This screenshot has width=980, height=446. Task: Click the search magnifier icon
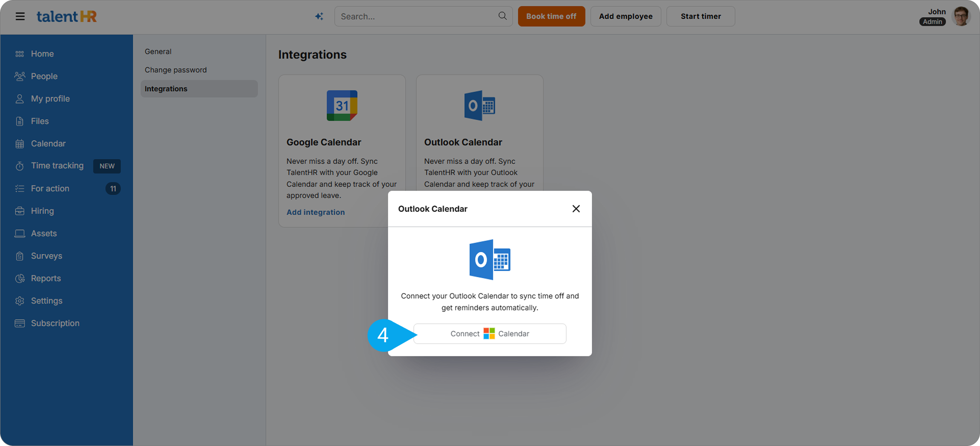pyautogui.click(x=502, y=16)
